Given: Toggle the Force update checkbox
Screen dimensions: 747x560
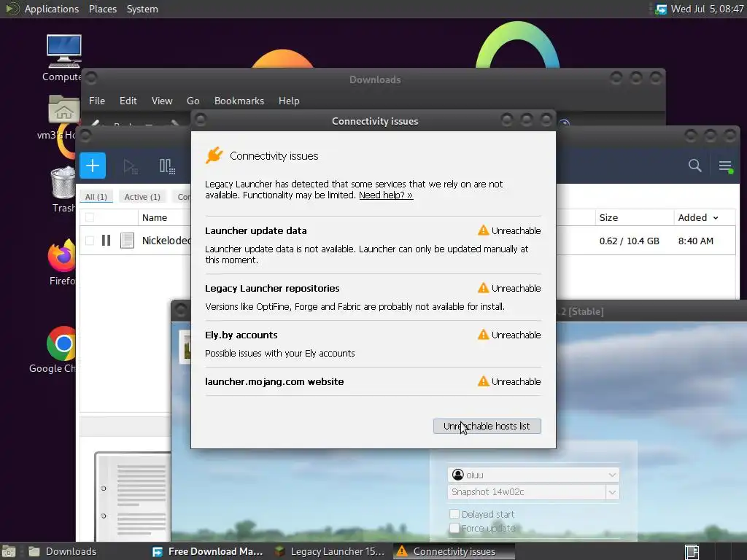Looking at the screenshot, I should 454,528.
